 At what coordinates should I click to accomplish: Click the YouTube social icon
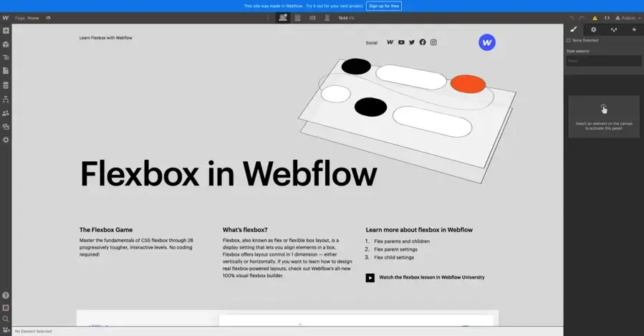(x=401, y=42)
